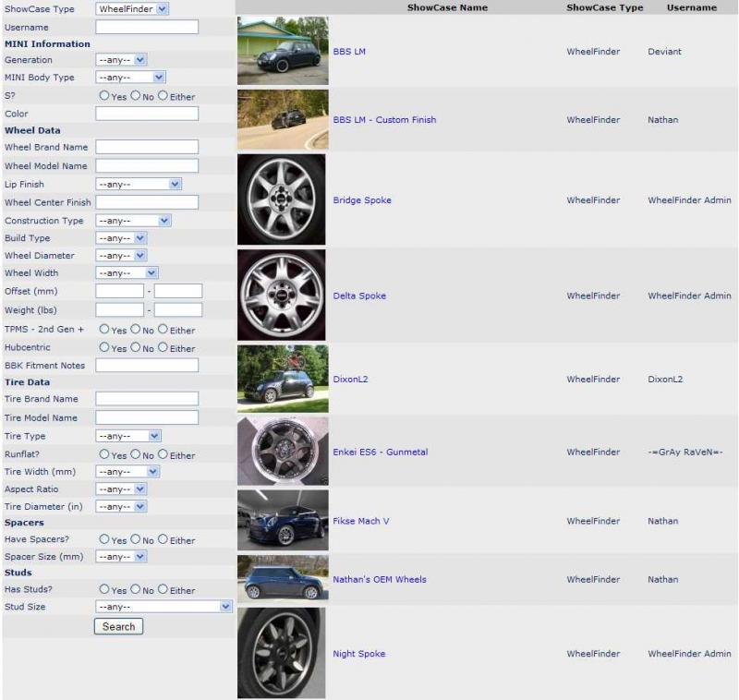Screen dimensions: 739x700
Task: Open Nathan's OEM Wheels thumbnail image
Action: click(282, 579)
